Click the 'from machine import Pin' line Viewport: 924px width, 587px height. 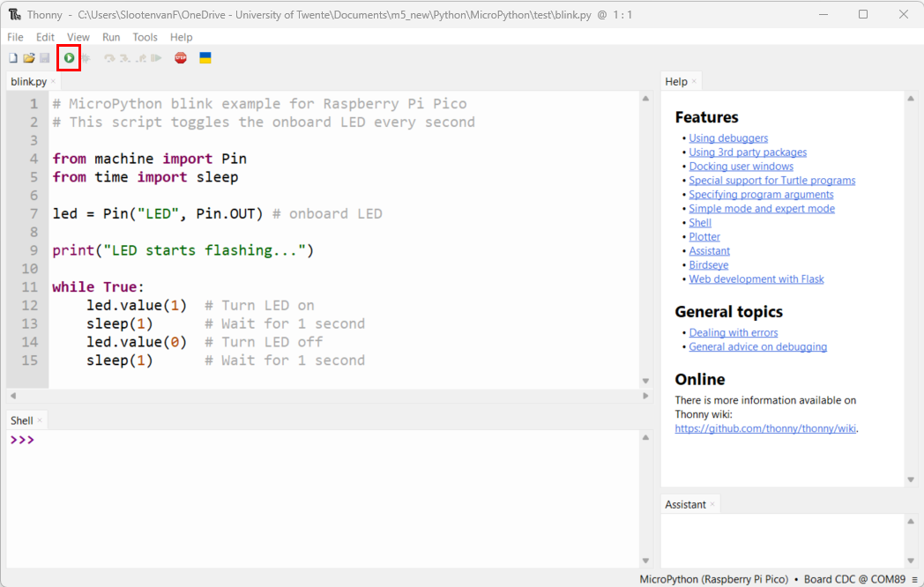(150, 159)
